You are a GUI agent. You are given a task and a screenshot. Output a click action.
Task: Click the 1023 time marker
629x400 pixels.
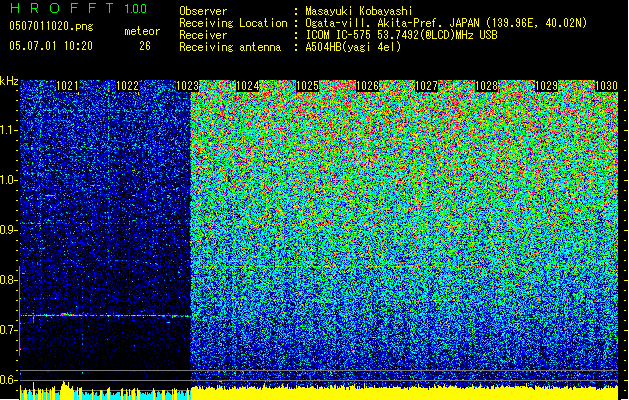tap(187, 86)
